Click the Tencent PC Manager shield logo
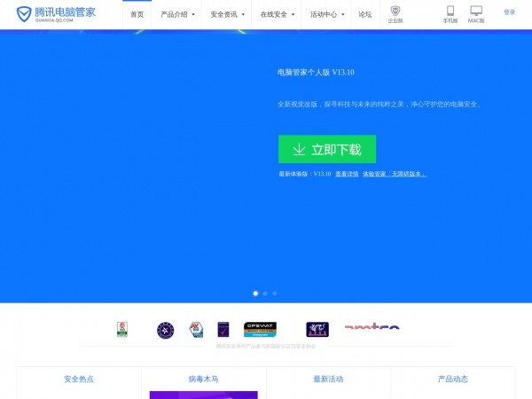532x399 pixels. [x=24, y=14]
